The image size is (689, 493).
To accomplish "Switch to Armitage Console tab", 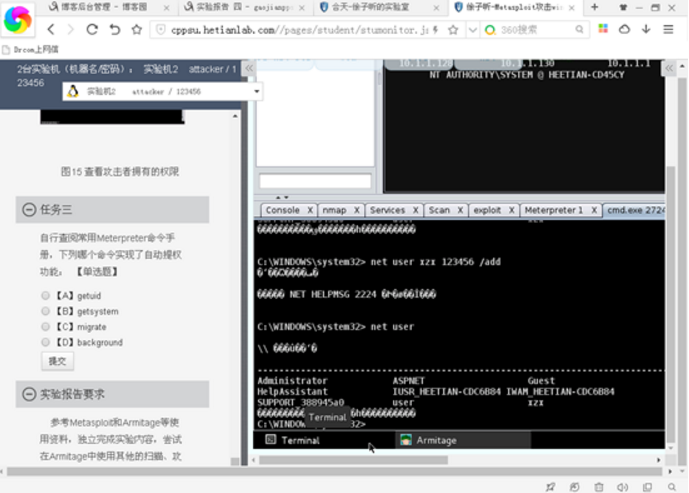I will pyautogui.click(x=283, y=210).
